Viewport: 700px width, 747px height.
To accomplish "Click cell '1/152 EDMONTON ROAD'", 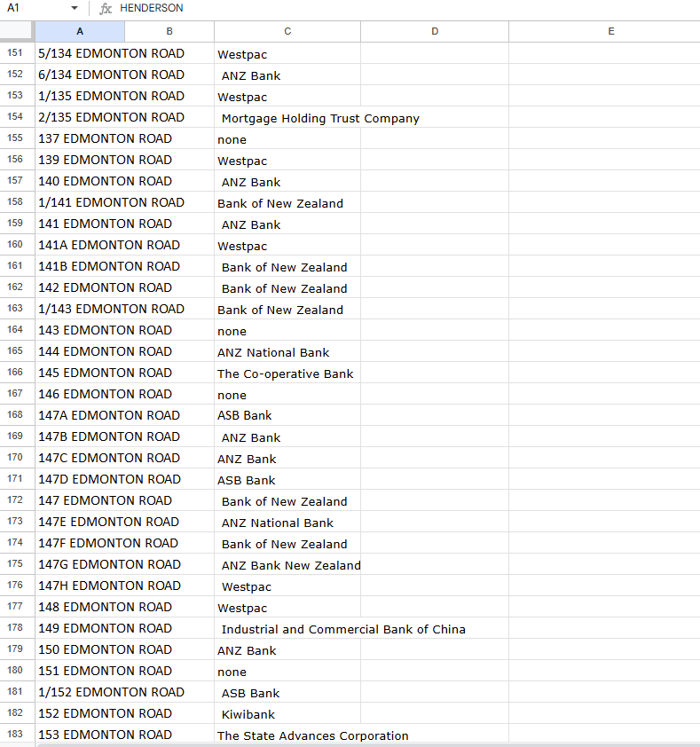I will point(124,692).
